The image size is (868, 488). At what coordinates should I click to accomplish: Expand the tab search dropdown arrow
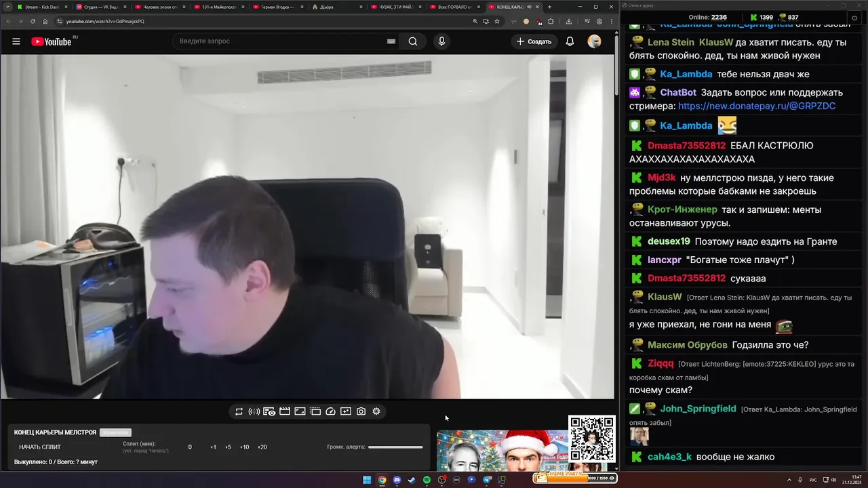click(x=7, y=7)
